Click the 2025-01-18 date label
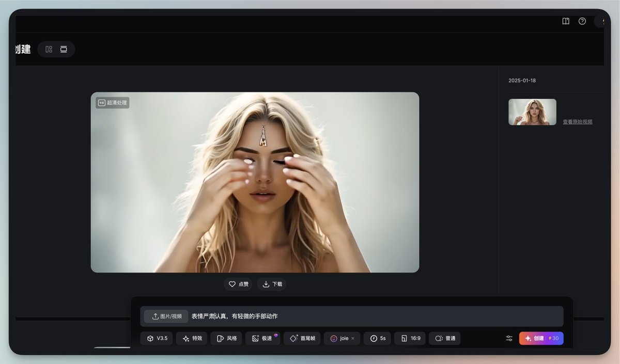 [522, 81]
